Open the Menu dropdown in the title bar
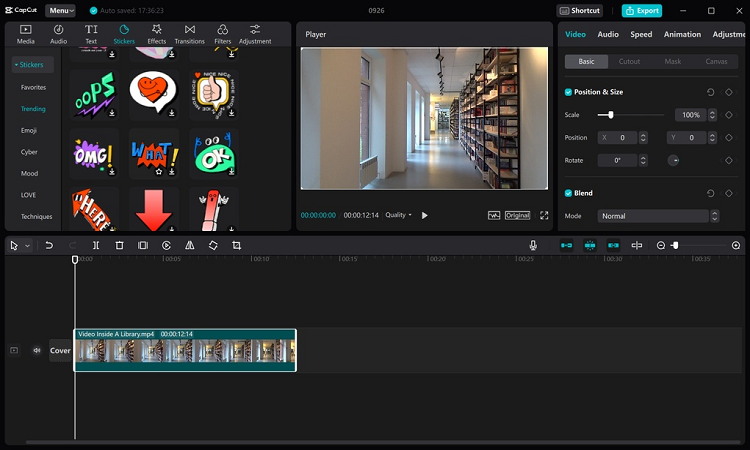This screenshot has width=750, height=450. (x=60, y=10)
